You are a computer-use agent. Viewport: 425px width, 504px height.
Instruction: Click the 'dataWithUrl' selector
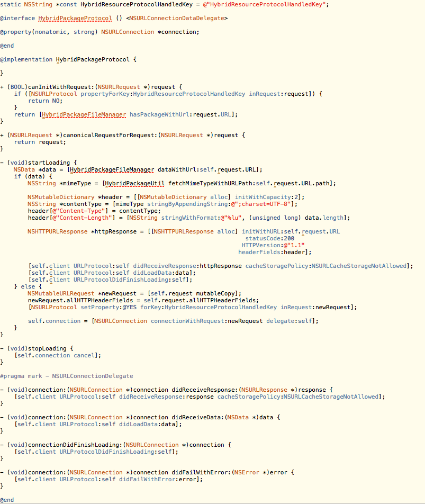(177, 170)
